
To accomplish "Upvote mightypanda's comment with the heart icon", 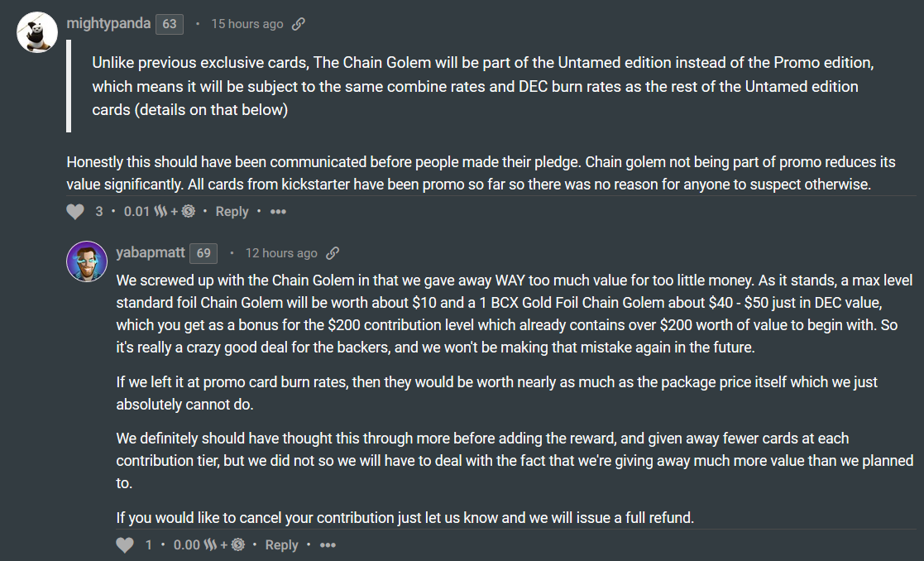I will tap(75, 212).
